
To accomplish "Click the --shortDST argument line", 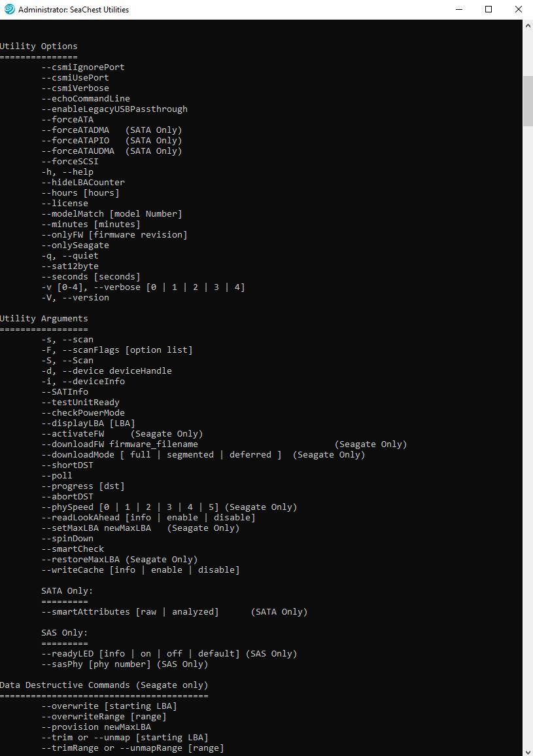I will point(67,465).
